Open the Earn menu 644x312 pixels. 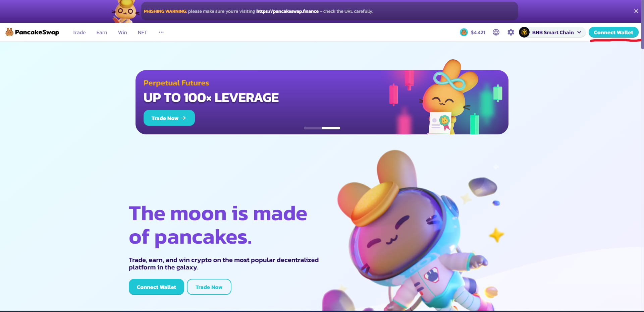(x=102, y=33)
